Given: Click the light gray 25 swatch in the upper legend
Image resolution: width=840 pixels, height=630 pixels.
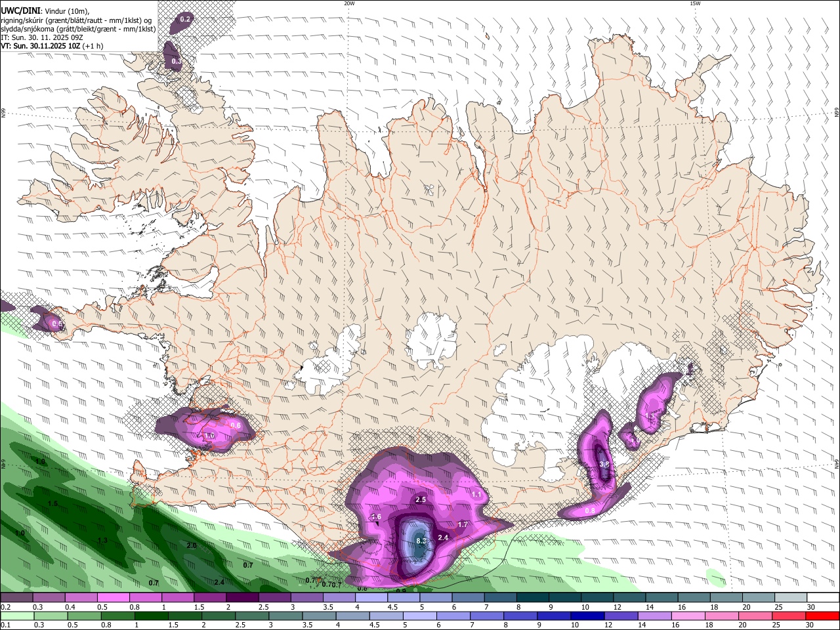Looking at the screenshot, I should [x=790, y=597].
